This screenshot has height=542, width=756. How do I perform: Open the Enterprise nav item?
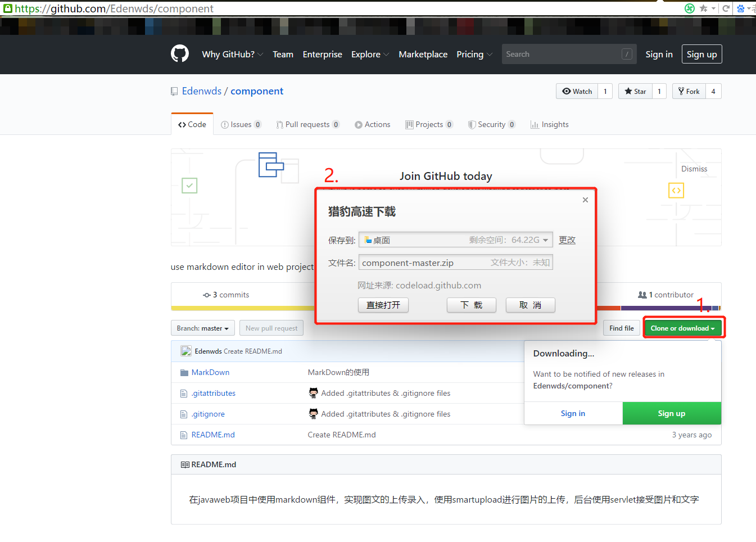click(322, 54)
